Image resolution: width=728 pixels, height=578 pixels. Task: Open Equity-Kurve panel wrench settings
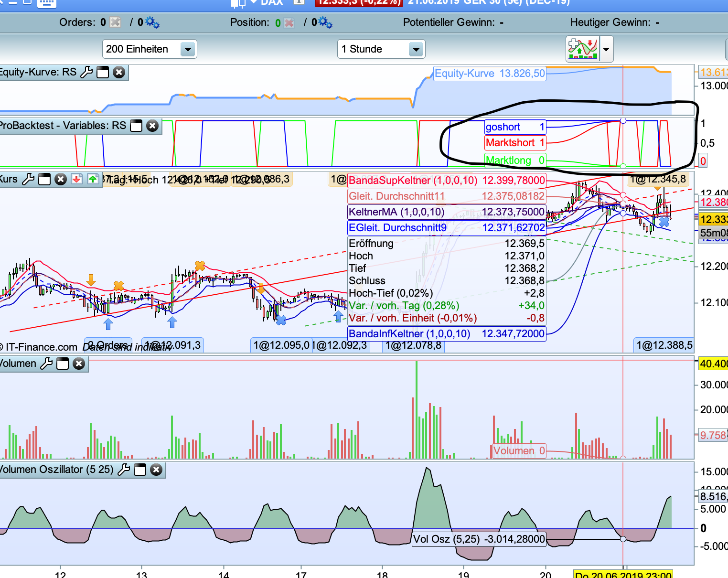coord(86,72)
